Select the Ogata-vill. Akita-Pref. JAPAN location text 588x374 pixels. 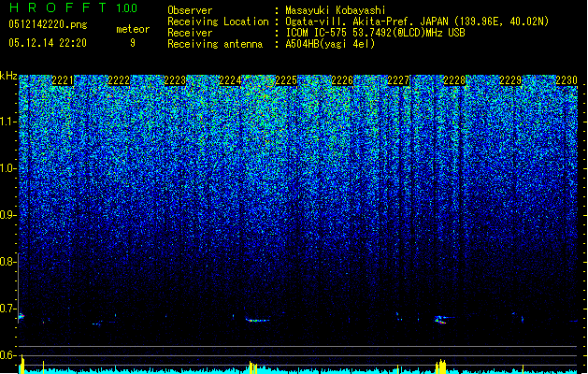tap(417, 22)
